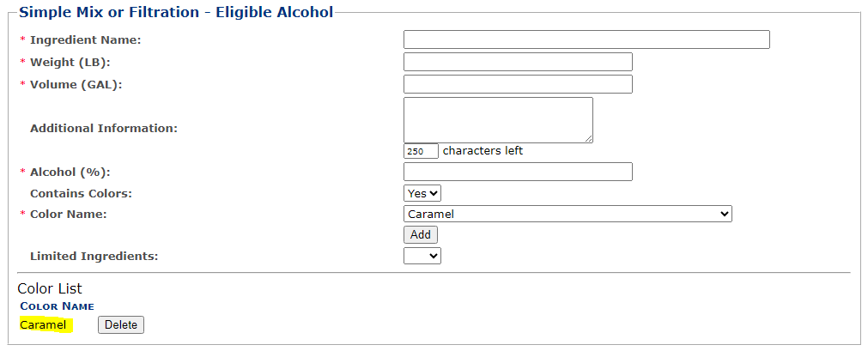
Task: Open the Contains Colors Yes dropdown
Action: pos(422,194)
